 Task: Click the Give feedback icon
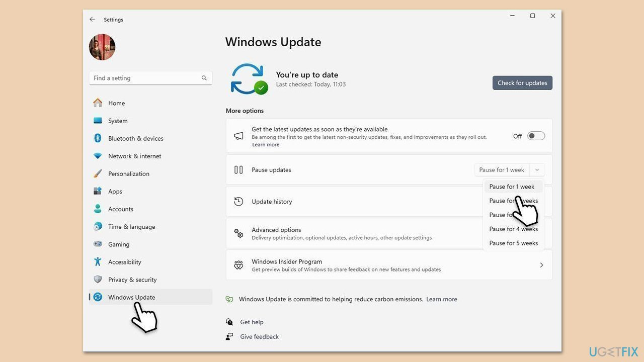229,337
